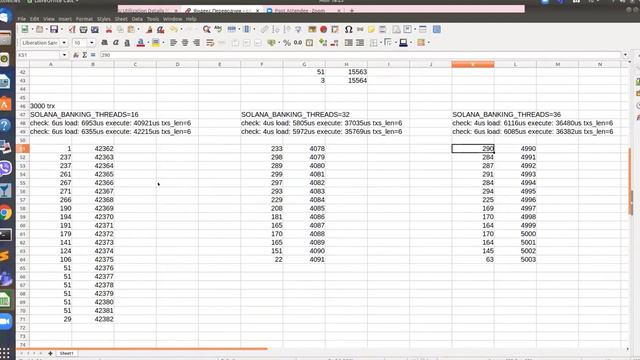Open the font size dropdown

pyautogui.click(x=92, y=42)
